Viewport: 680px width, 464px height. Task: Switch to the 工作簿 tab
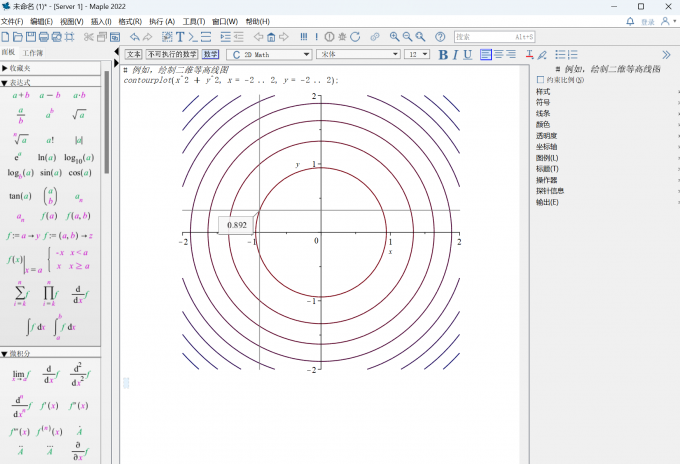click(x=33, y=53)
